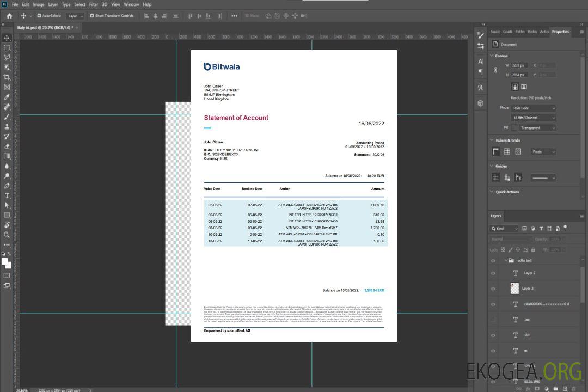Image resolution: width=588 pixels, height=392 pixels.
Task: Change the screen mode
Action: tap(7, 285)
